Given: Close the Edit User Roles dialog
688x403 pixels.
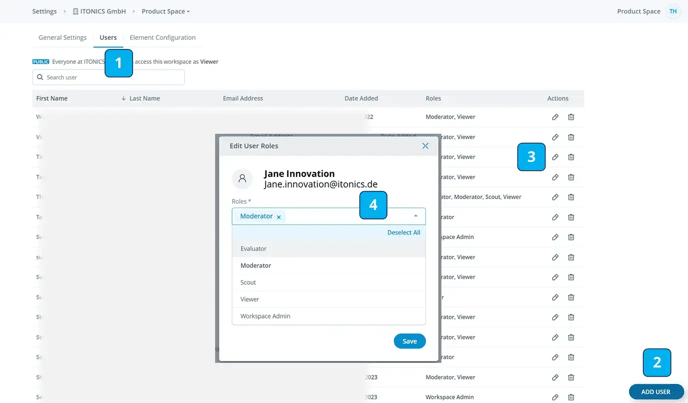Looking at the screenshot, I should pyautogui.click(x=425, y=146).
